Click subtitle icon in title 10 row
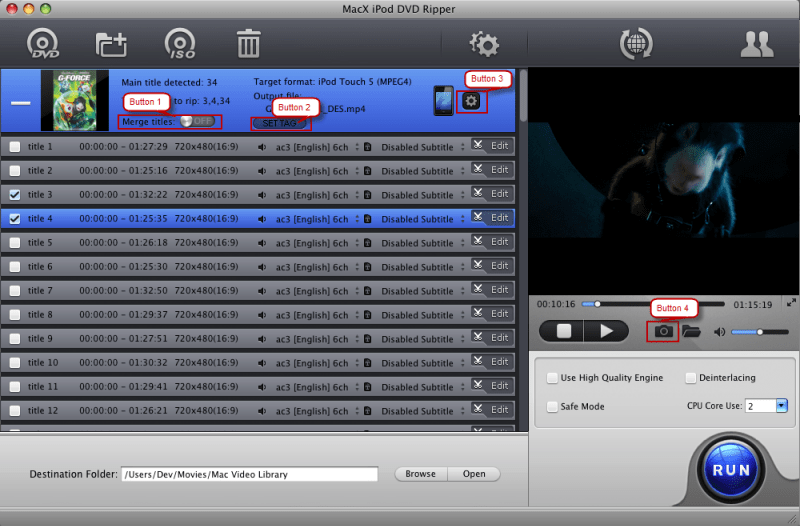Image resolution: width=800 pixels, height=526 pixels. [367, 363]
